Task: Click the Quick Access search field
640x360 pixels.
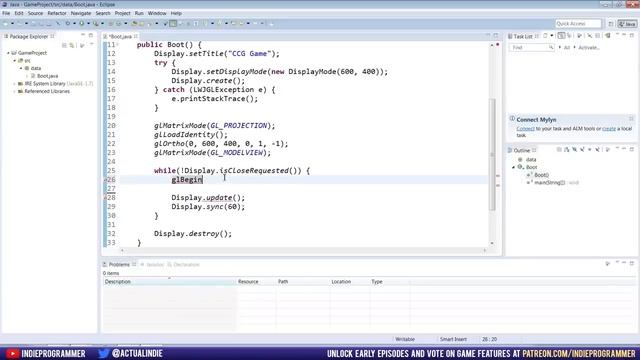Action: pos(578,24)
